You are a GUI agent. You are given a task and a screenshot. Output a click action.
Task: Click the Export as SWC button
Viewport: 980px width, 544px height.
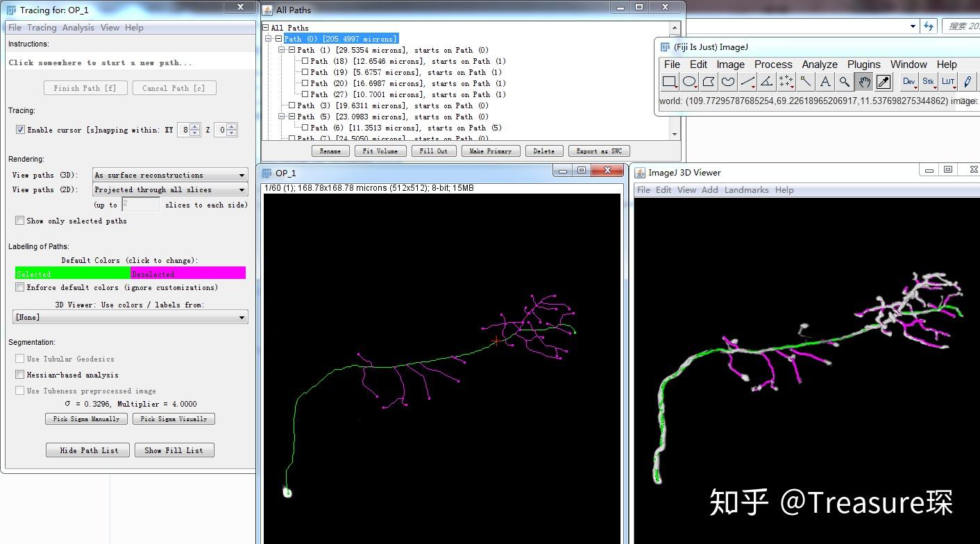pyautogui.click(x=598, y=151)
